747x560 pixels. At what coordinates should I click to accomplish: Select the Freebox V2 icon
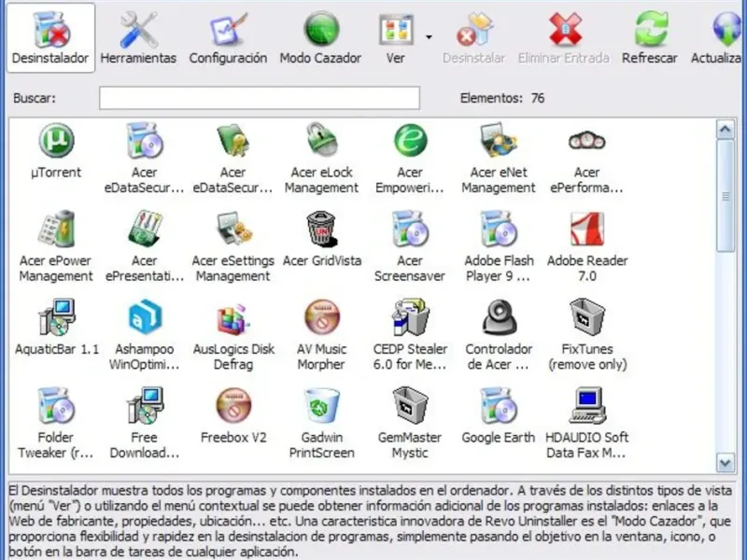[233, 406]
